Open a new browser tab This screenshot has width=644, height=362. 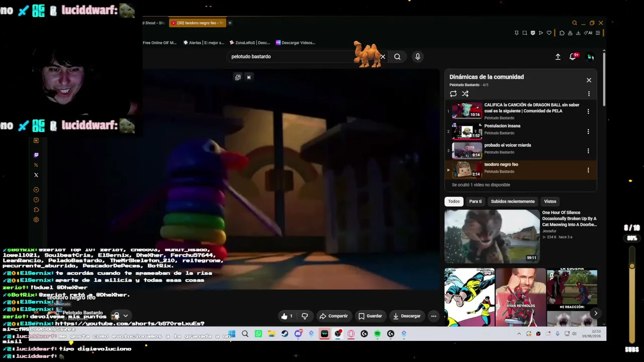(x=230, y=23)
